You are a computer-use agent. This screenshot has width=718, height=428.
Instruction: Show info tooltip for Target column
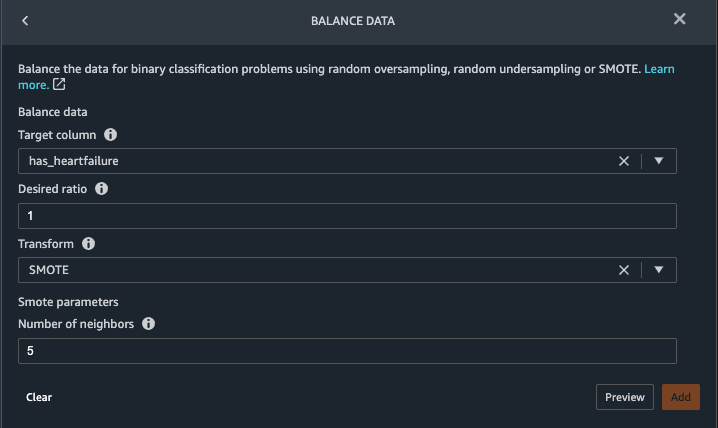coord(110,134)
